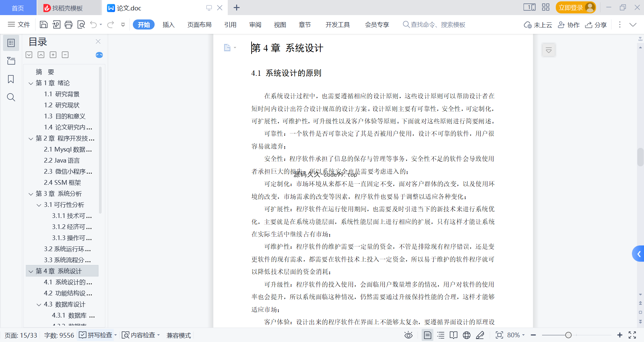Viewport: 644px width, 342px height.
Task: Switch to page view mode icon
Action: [427, 335]
